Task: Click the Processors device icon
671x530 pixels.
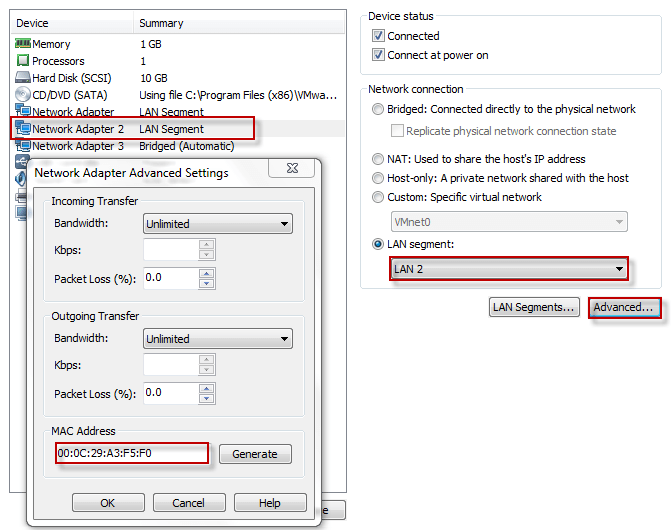Action: [x=23, y=61]
